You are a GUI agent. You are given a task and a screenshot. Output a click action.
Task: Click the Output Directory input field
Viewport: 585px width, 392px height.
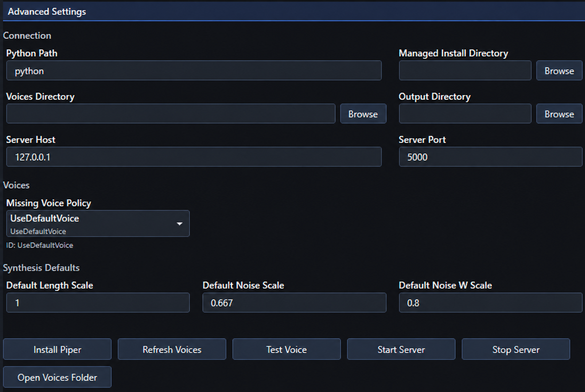(x=465, y=114)
